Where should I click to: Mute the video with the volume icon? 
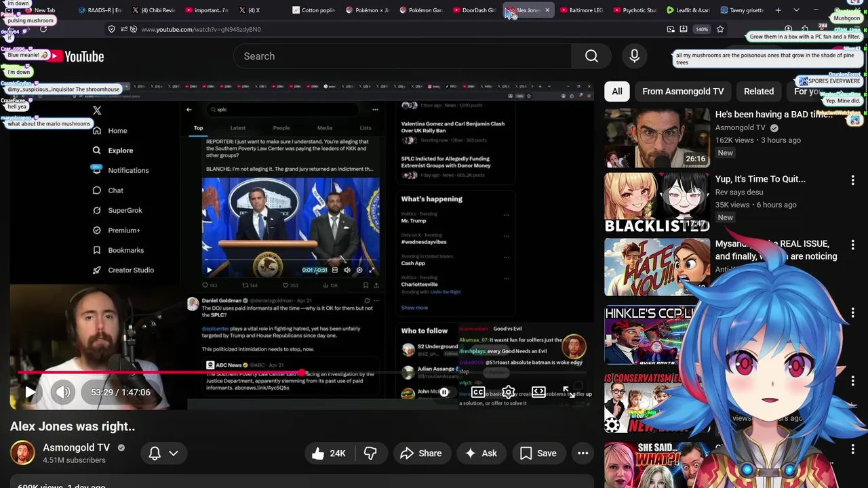click(63, 392)
